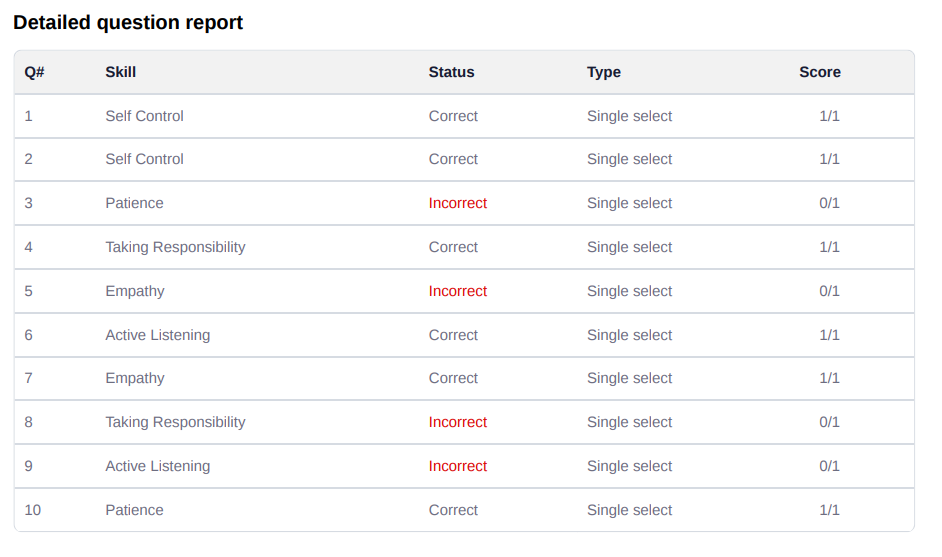
Task: Open question 2 Self Control skill
Action: (144, 159)
